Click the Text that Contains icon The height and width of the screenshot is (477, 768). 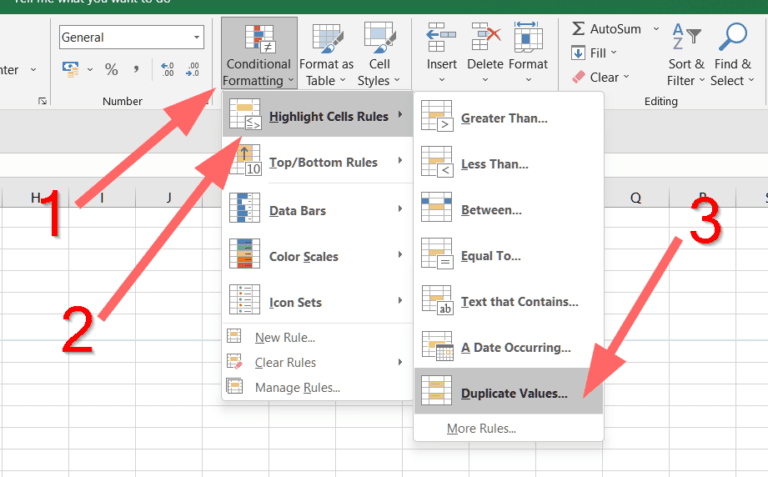tap(437, 300)
